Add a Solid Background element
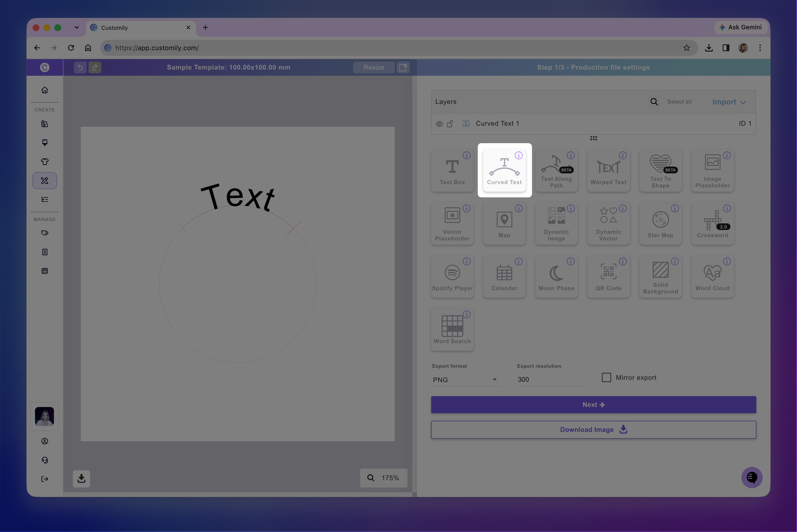 click(x=661, y=276)
